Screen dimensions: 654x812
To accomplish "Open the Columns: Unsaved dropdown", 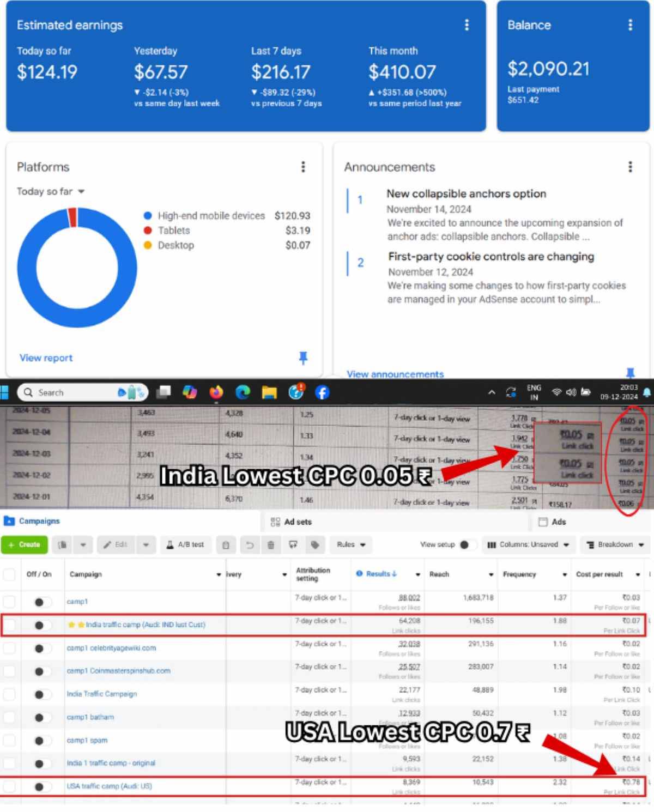I will (528, 544).
